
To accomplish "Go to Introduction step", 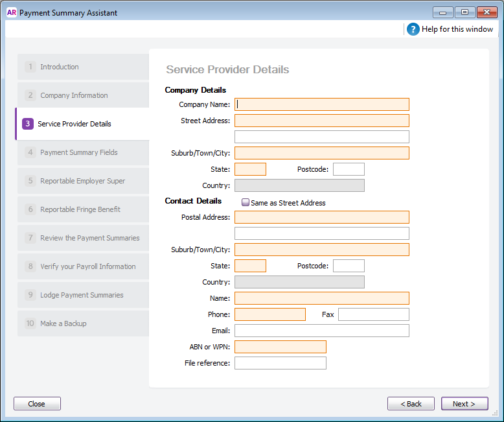I will pos(84,67).
